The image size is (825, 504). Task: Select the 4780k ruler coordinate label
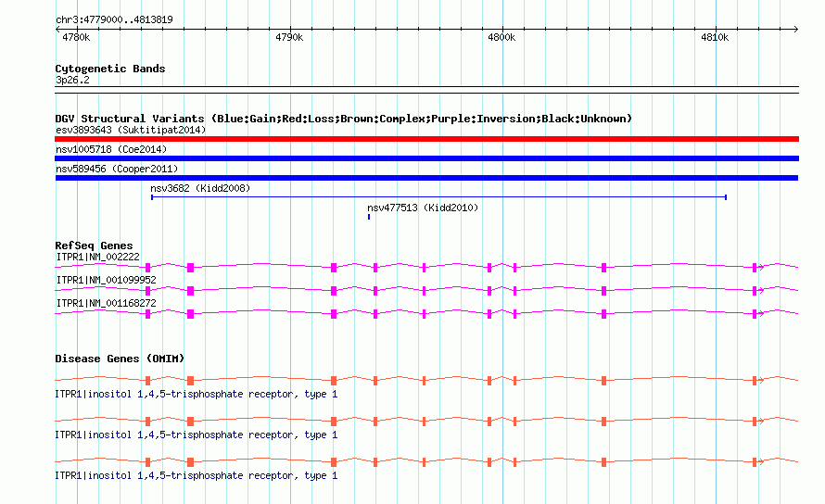[x=76, y=37]
